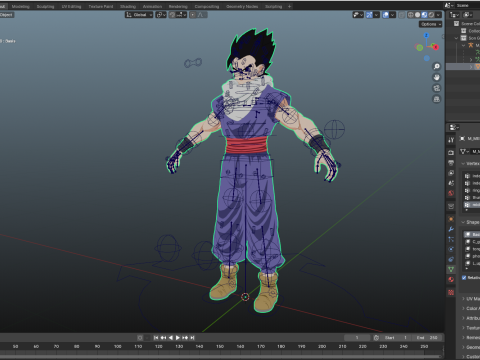This screenshot has width=480, height=360.
Task: Jump to the timeline end frame
Action: [192, 338]
